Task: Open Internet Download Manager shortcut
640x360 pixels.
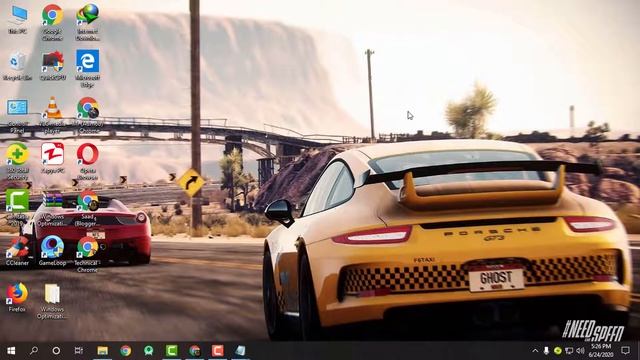Action: pos(87,22)
